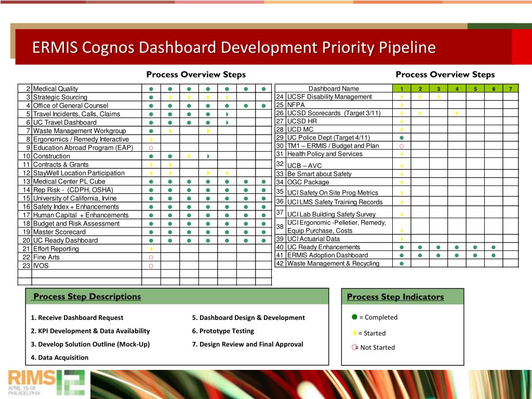Click the yellow Started marker in the indicators legend
The image size is (532, 399).
click(354, 333)
